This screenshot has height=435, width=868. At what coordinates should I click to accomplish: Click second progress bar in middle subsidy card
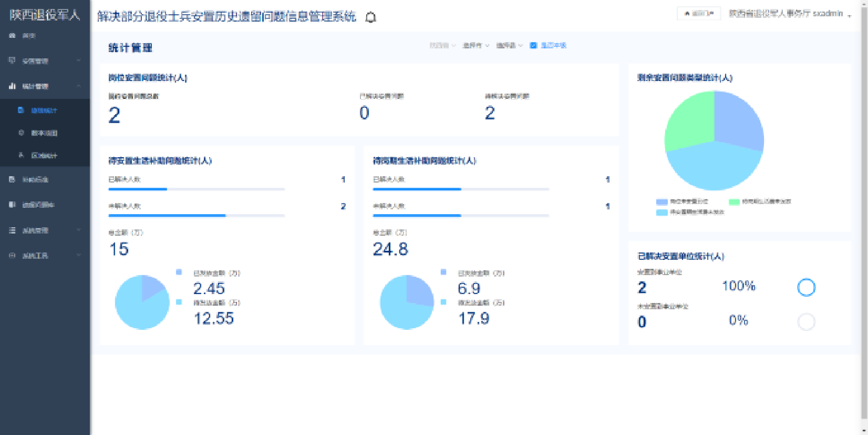pos(461,215)
